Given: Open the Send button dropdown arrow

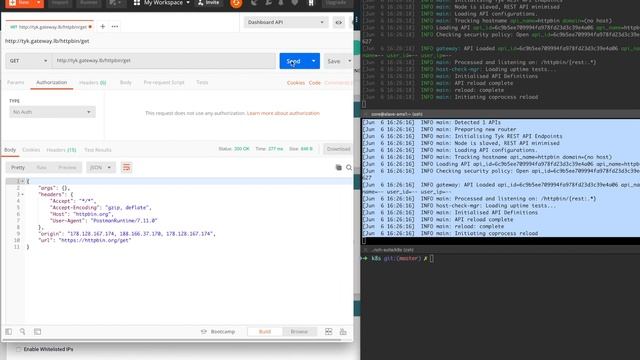Looking at the screenshot, I should click(x=313, y=61).
